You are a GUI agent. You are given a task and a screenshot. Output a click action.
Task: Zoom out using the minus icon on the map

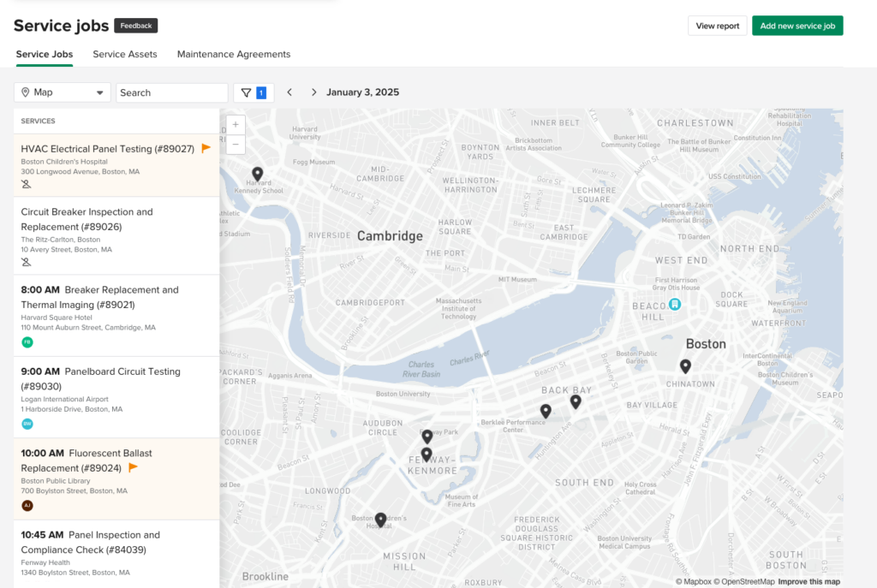coord(236,144)
